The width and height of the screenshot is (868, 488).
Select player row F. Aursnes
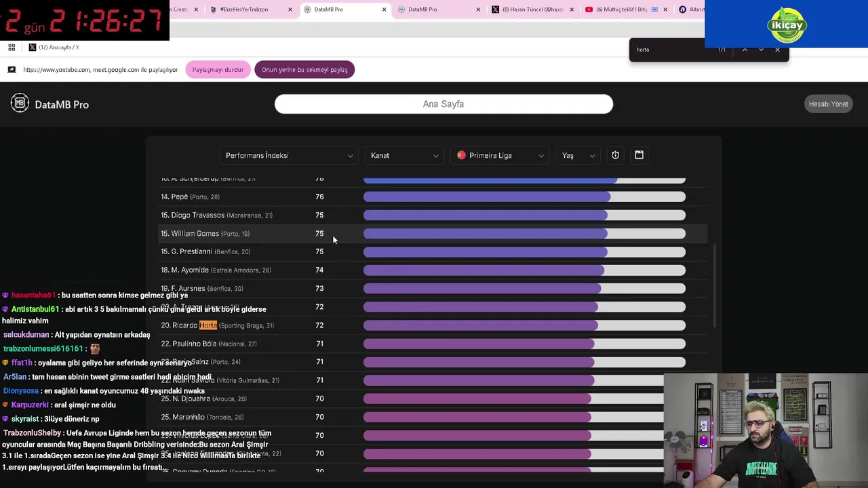(x=433, y=288)
